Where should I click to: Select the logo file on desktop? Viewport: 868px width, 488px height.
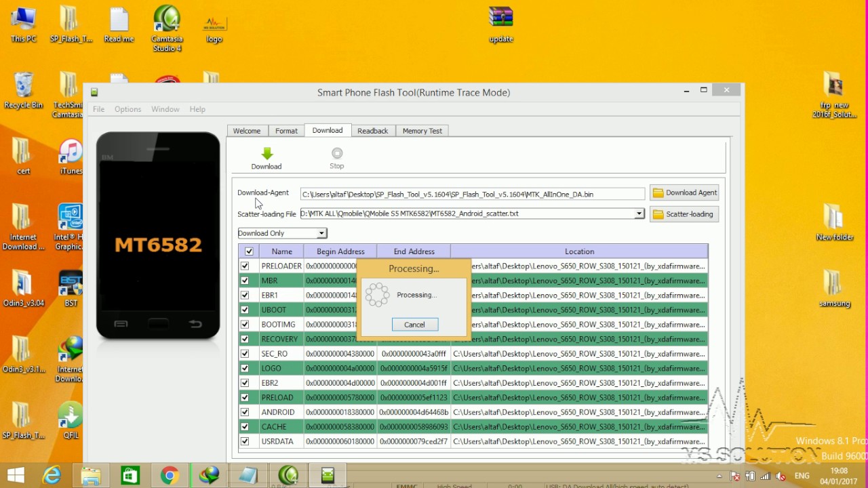214,28
